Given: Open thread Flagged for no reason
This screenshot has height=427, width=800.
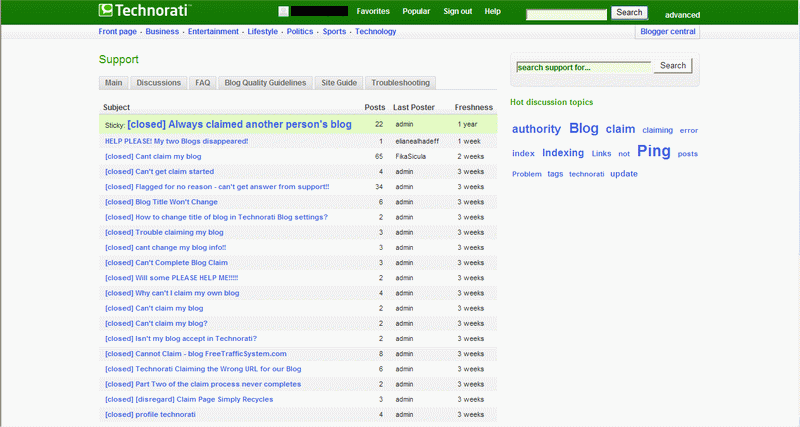Looking at the screenshot, I should pyautogui.click(x=217, y=187).
